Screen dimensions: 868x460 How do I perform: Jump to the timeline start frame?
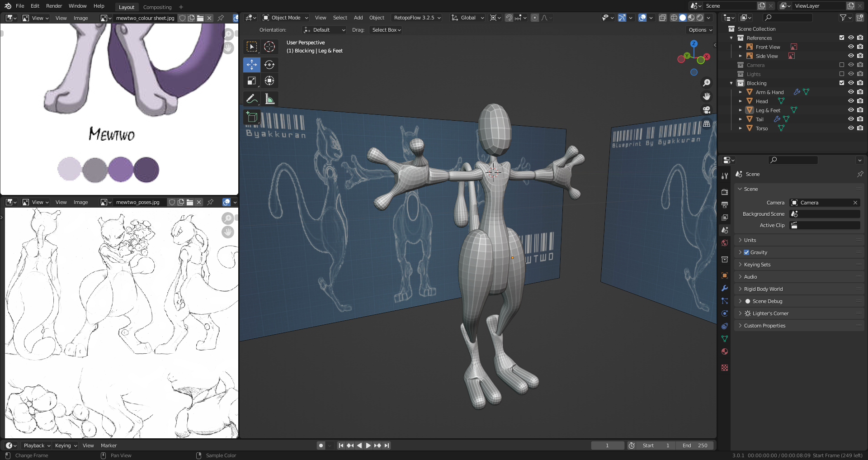(341, 446)
